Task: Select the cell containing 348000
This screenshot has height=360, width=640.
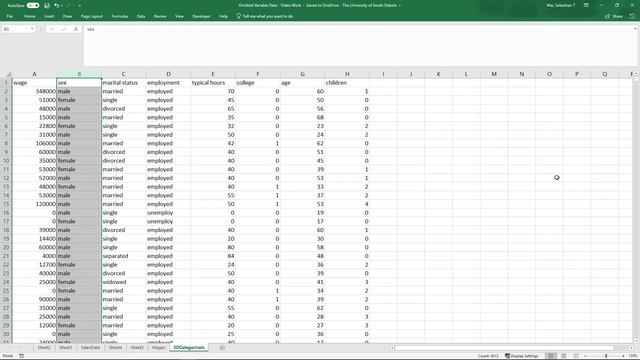Action: (x=34, y=91)
